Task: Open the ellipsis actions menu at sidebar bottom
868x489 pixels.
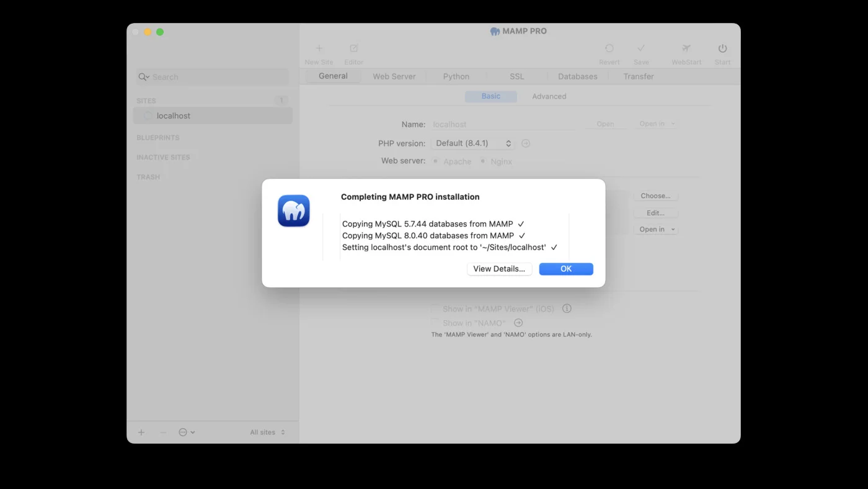Action: tap(187, 433)
